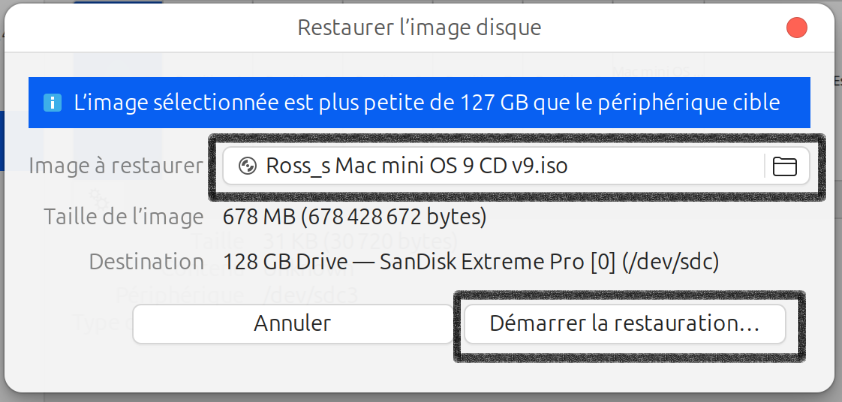842x402 pixels.
Task: Open the file browser via the folder icon
Action: click(x=785, y=167)
